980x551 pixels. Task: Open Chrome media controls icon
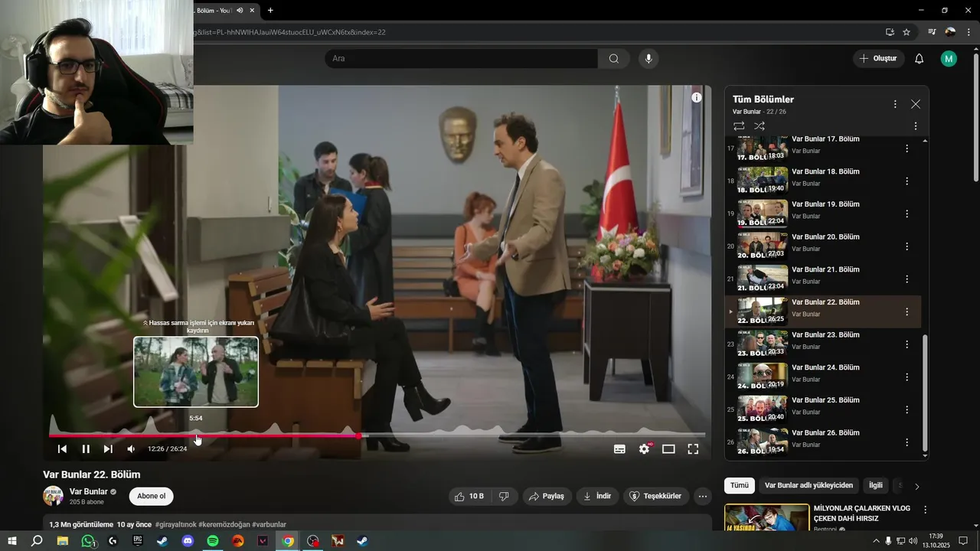click(932, 32)
